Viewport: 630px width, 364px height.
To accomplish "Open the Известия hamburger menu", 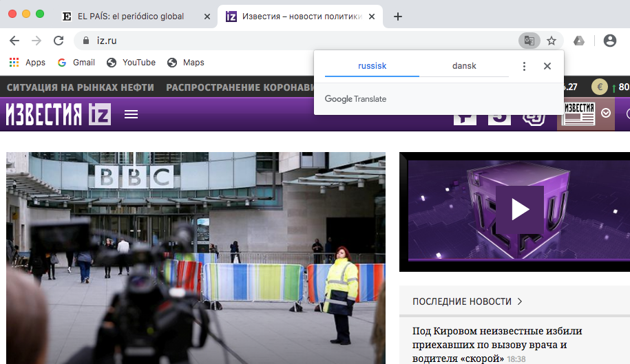I will 131,114.
